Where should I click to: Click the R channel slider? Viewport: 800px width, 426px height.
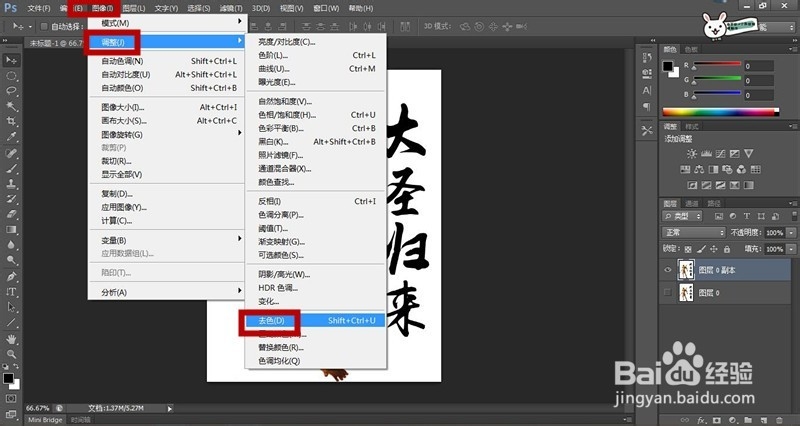click(717, 64)
